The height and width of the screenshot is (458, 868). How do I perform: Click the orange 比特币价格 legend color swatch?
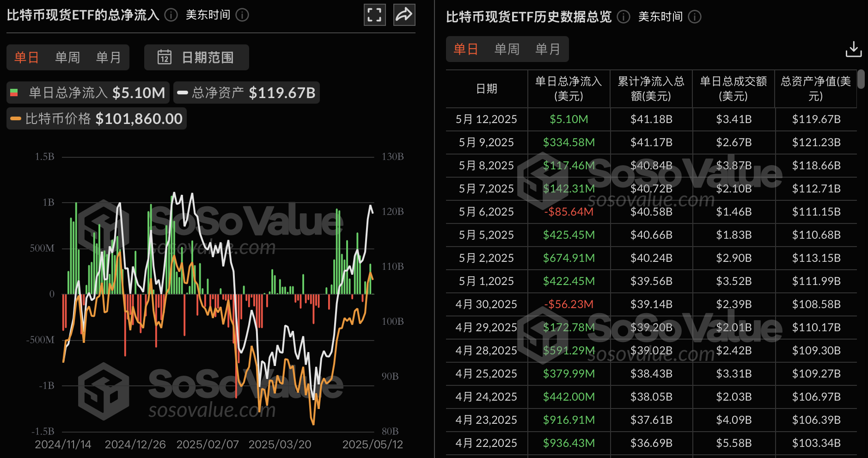point(16,119)
